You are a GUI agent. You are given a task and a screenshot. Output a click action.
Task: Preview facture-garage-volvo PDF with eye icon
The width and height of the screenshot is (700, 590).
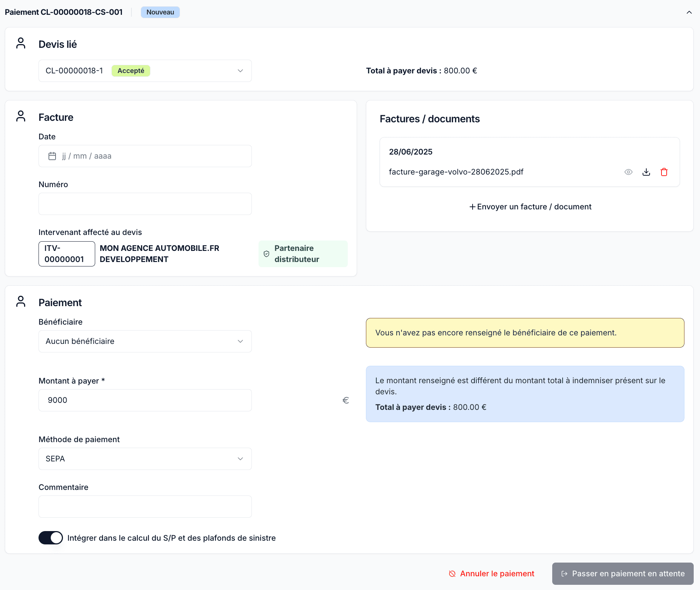[628, 172]
